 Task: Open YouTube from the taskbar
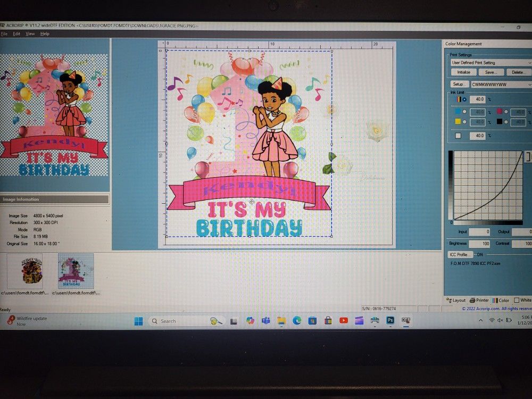pos(344,320)
